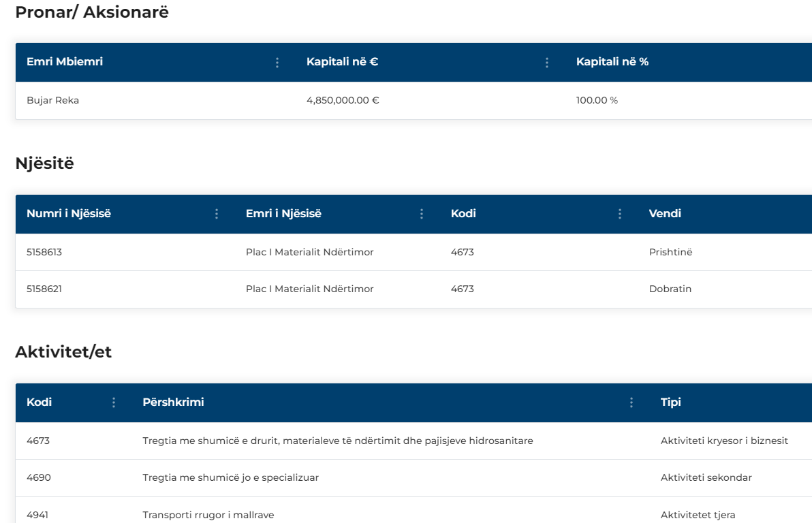Select Transporti rrugor i mallrave row

click(x=208, y=515)
